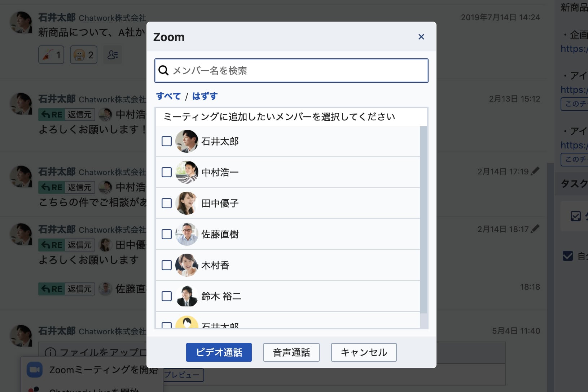
Task: Click 佐藤直樹's avatar photo
Action: point(187,234)
